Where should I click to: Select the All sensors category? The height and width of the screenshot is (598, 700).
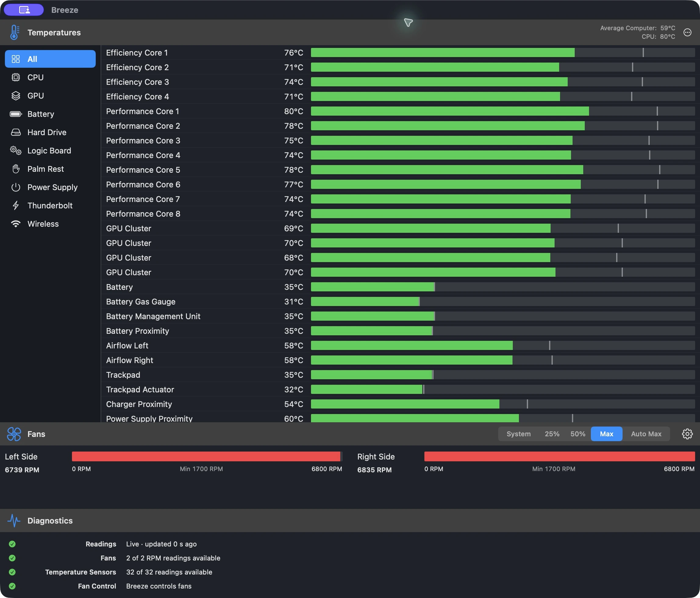pos(50,59)
